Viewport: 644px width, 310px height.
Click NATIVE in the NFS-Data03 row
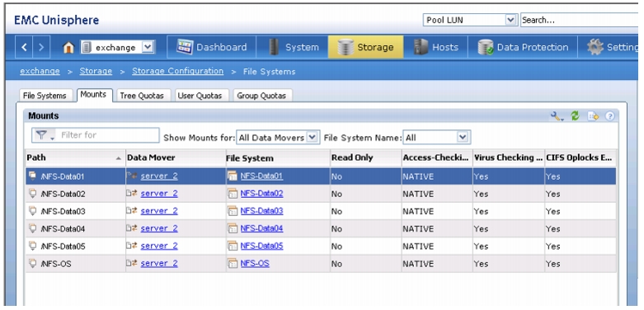pos(418,211)
